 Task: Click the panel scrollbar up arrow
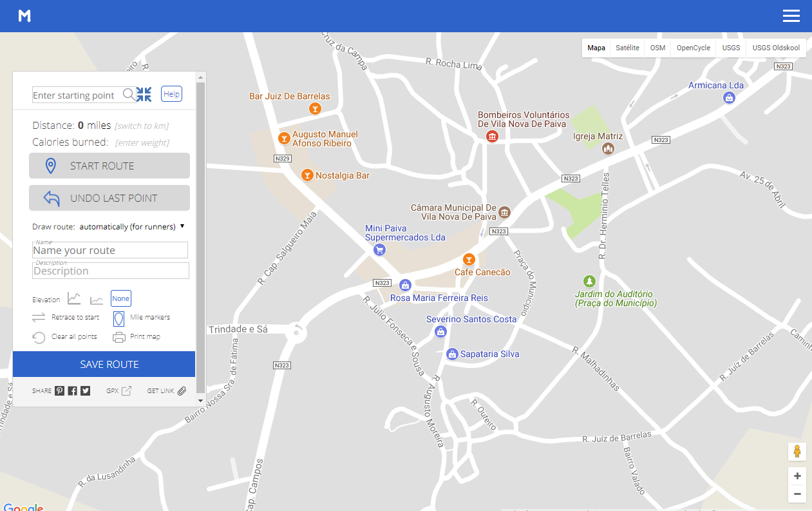(200, 77)
